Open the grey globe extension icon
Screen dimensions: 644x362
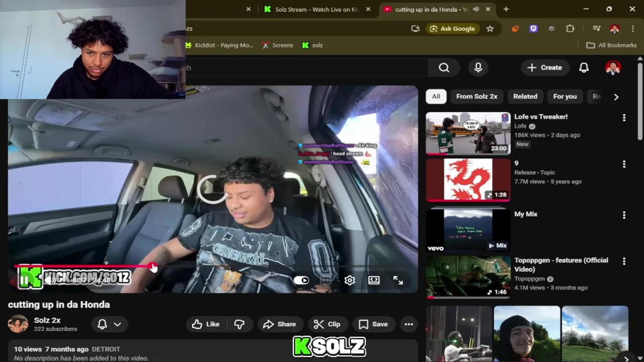(x=551, y=29)
